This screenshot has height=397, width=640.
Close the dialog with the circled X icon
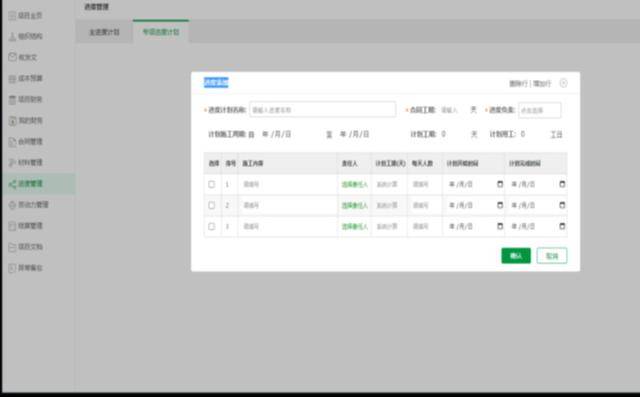[563, 83]
